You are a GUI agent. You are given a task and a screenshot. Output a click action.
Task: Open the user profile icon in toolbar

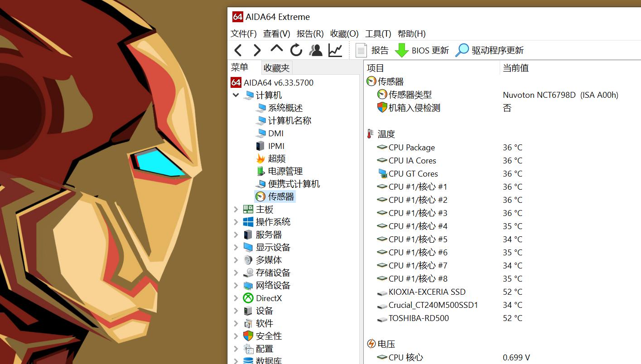pyautogui.click(x=316, y=50)
